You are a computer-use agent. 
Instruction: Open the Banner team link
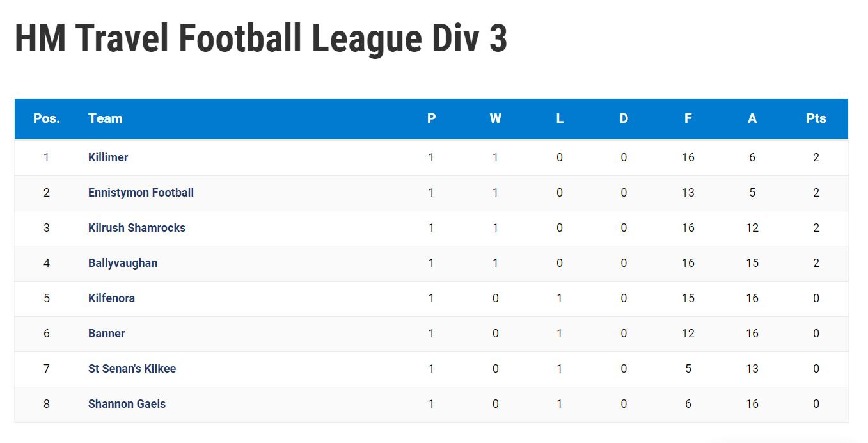[x=107, y=334]
